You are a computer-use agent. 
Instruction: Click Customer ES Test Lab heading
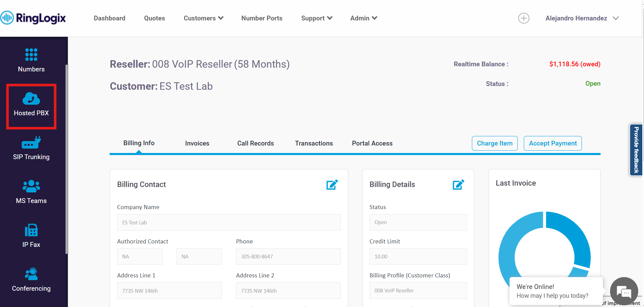pyautogui.click(x=161, y=86)
